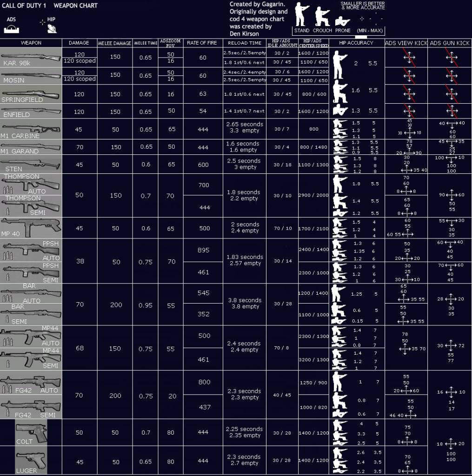The height and width of the screenshot is (476, 472).
Task: Click M1 Carbine reload '2.65 seconds 3.3 empty'
Action: click(245, 127)
